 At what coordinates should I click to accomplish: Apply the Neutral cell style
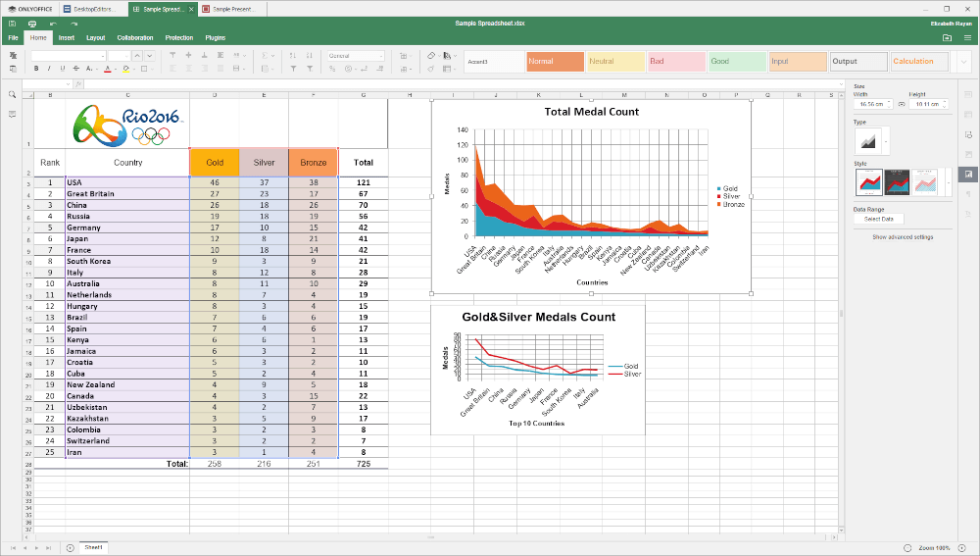click(615, 62)
